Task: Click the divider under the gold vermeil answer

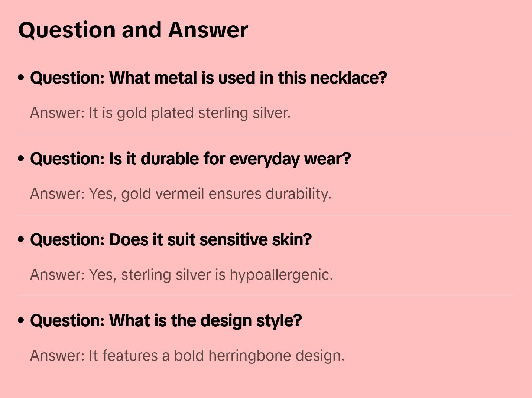Action: pos(266,215)
